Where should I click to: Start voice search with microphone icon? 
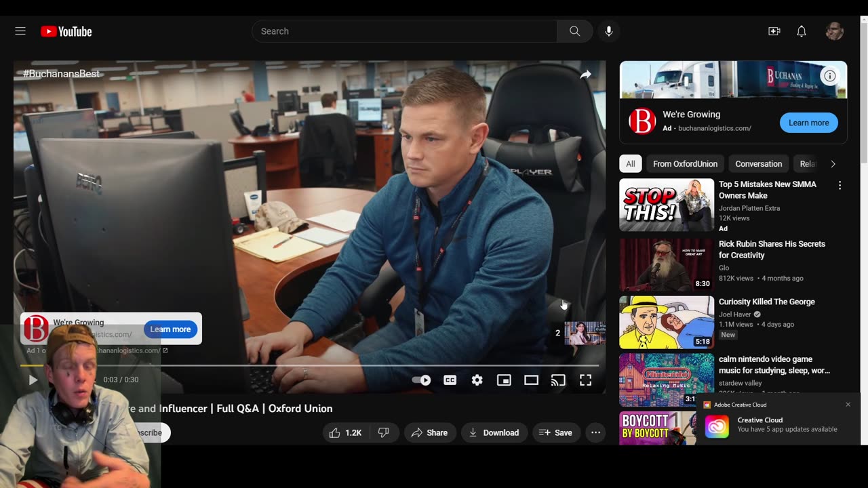click(609, 31)
